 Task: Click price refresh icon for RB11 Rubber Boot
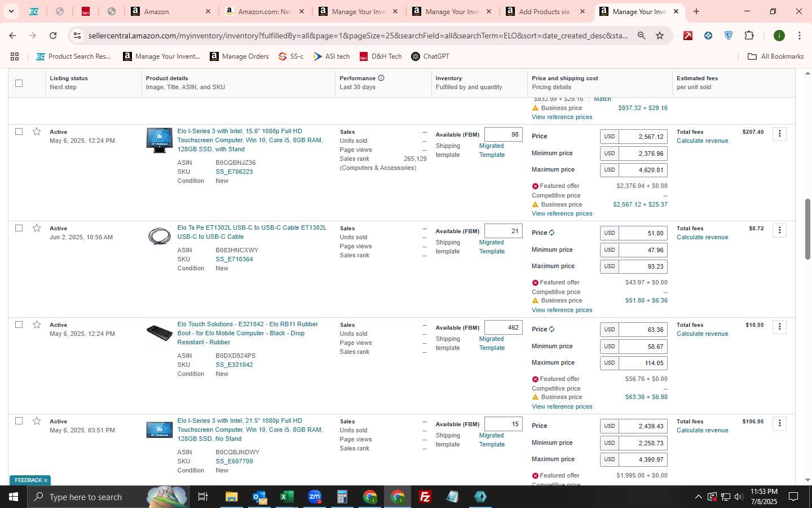[551, 329]
